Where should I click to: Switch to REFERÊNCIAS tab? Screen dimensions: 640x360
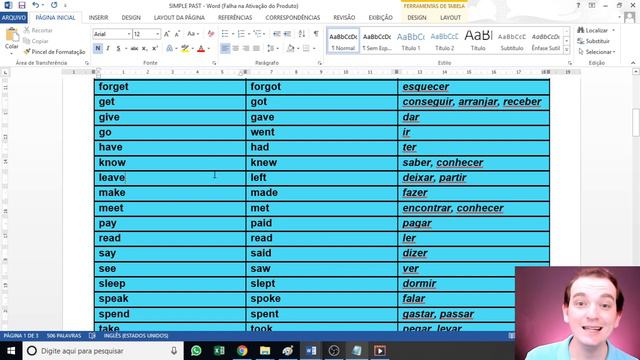click(x=235, y=18)
